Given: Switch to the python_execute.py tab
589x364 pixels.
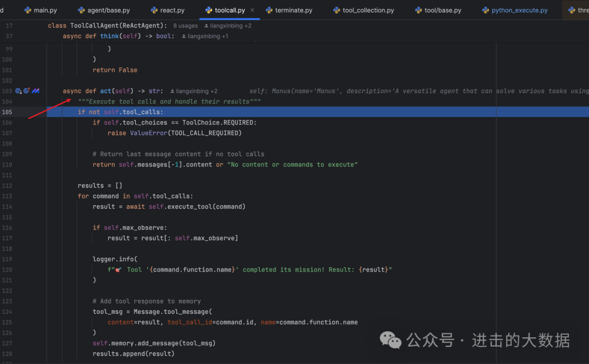Looking at the screenshot, I should (x=515, y=10).
